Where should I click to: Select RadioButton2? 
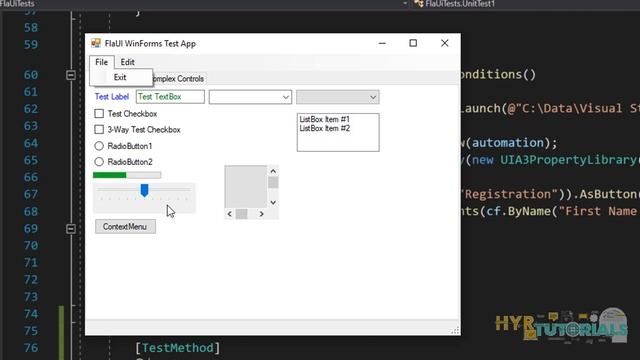point(99,162)
